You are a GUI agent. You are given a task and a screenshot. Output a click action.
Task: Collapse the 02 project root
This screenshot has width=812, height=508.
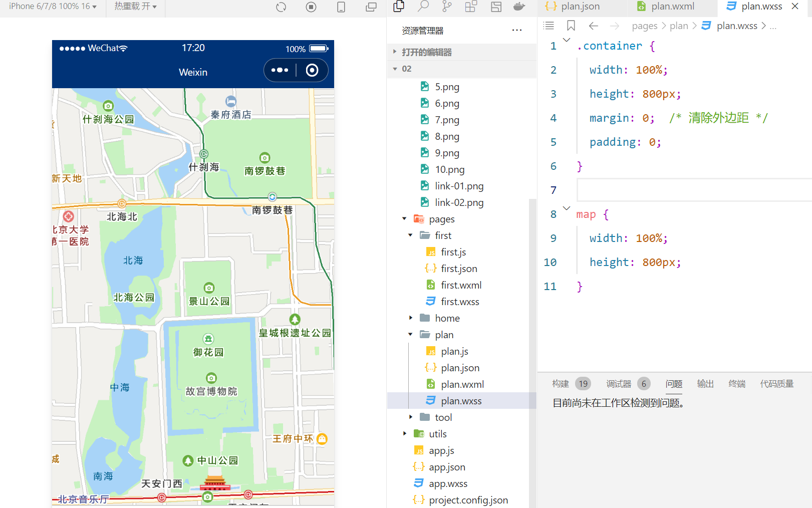coord(462,69)
